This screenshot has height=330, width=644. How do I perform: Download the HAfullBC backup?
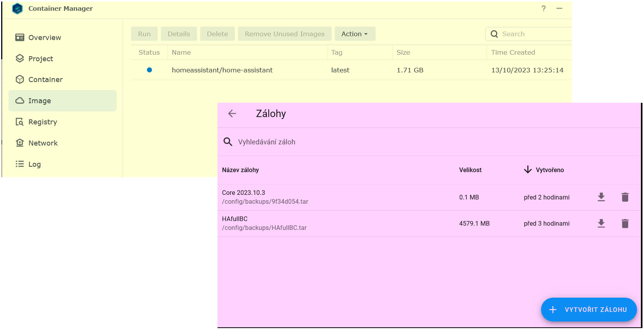[601, 223]
